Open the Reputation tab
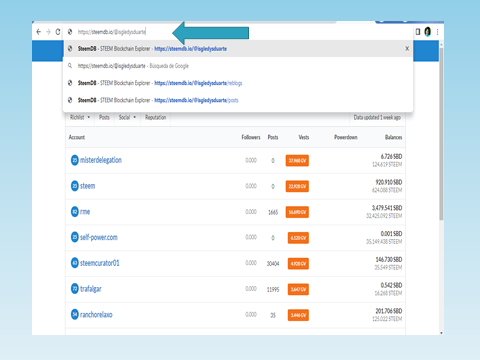The width and height of the screenshot is (480, 360). 155,117
